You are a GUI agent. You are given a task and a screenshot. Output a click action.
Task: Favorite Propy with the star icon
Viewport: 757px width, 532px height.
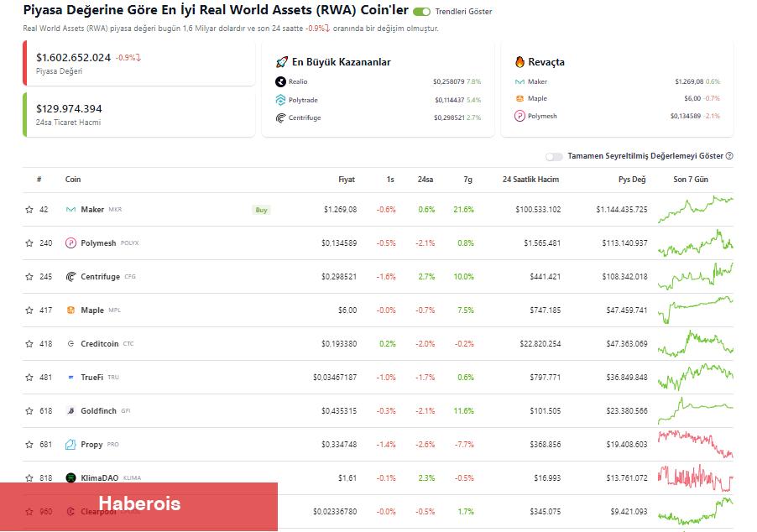click(x=29, y=445)
